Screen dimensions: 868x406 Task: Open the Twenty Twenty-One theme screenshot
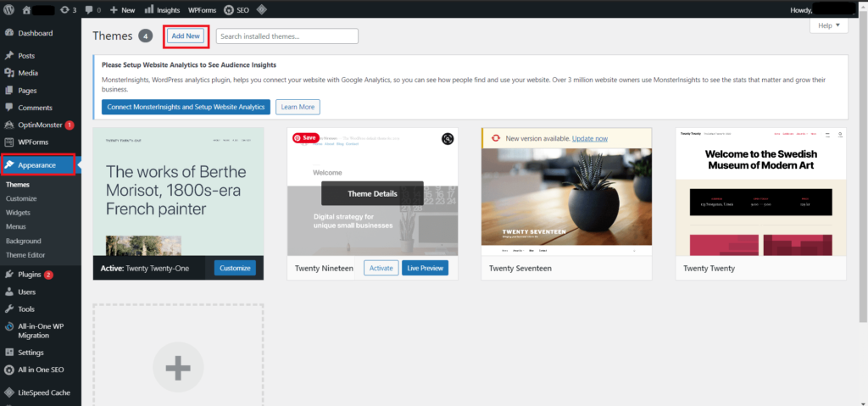(178, 192)
